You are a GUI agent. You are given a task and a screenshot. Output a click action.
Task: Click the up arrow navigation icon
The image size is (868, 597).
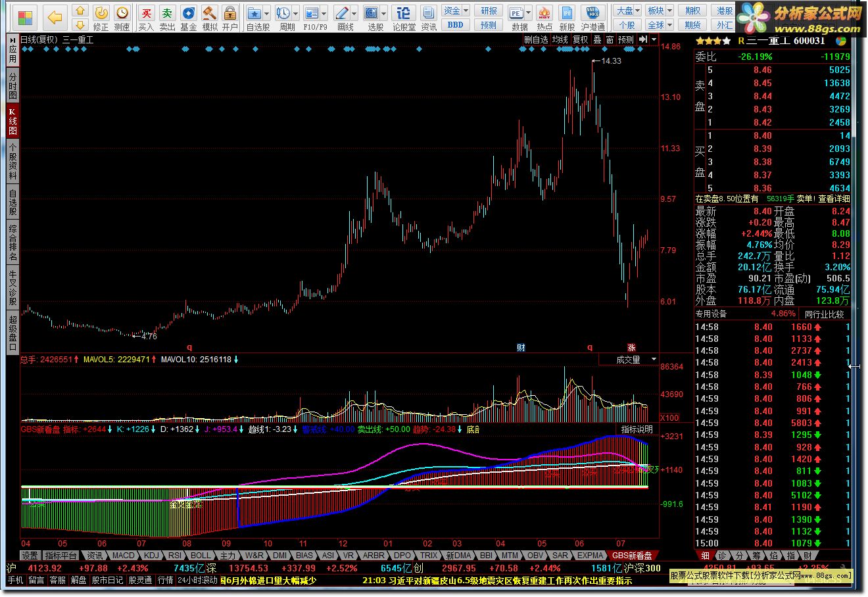click(80, 11)
